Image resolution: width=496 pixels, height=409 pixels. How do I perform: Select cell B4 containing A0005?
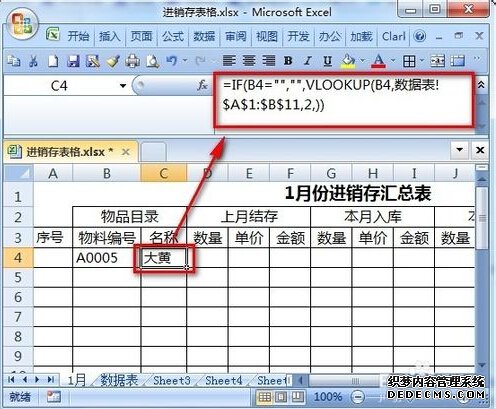(x=107, y=258)
